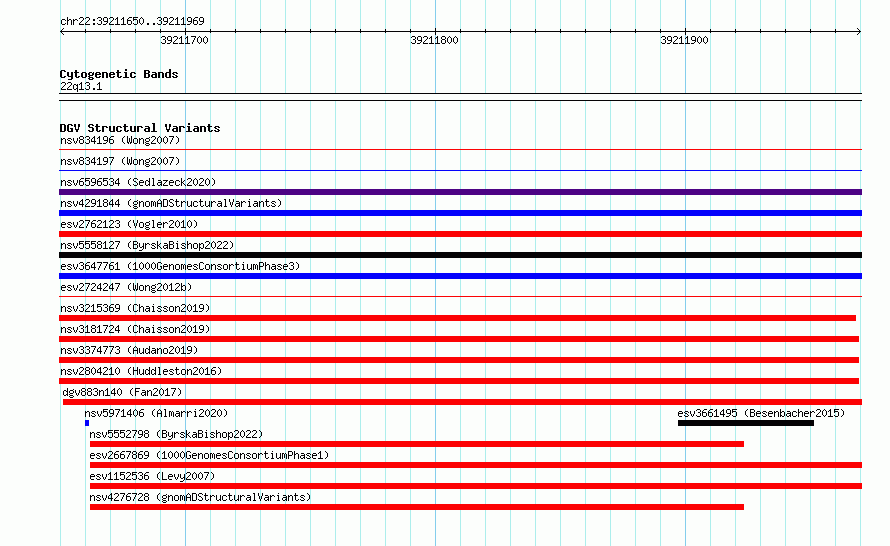
Task: Open esv3647761 (1000GenomesConsortiumPhase3) label
Action: coord(180,266)
